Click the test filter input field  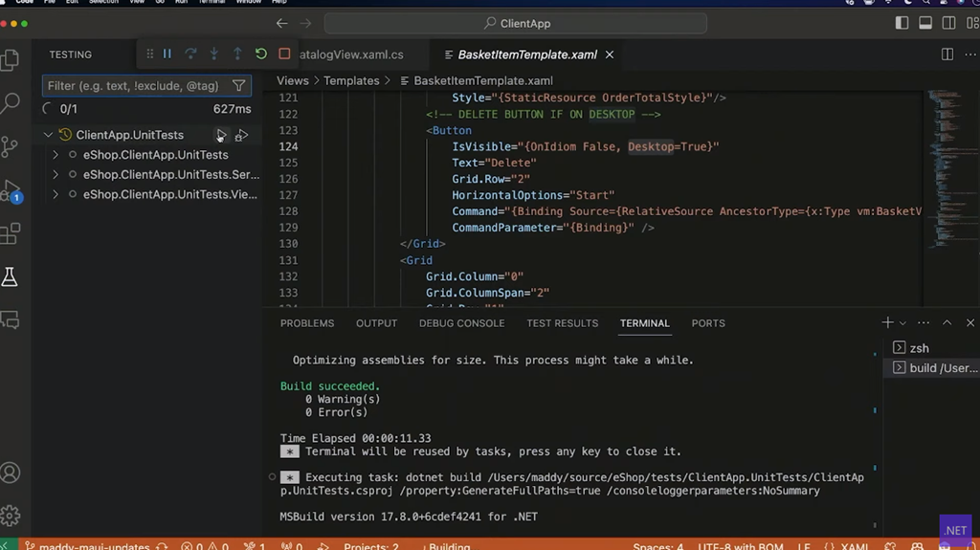(x=134, y=86)
